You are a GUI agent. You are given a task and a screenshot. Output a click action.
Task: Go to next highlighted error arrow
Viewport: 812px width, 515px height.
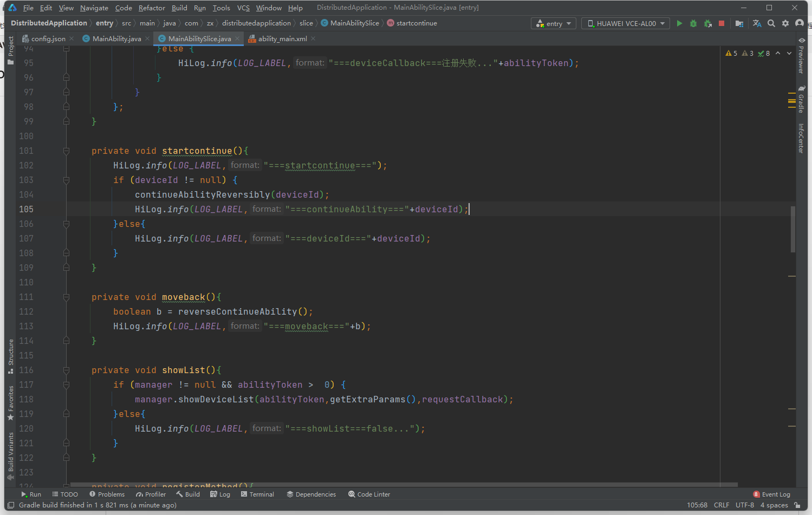[x=789, y=53]
